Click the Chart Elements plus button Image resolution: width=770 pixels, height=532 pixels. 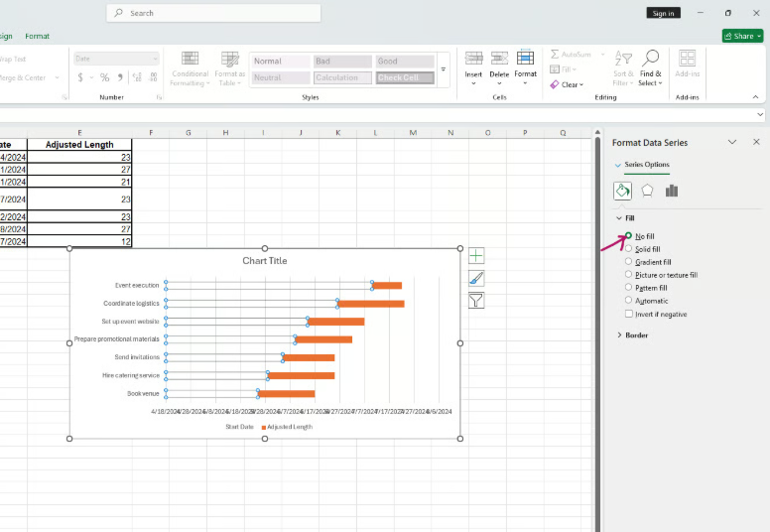(476, 256)
